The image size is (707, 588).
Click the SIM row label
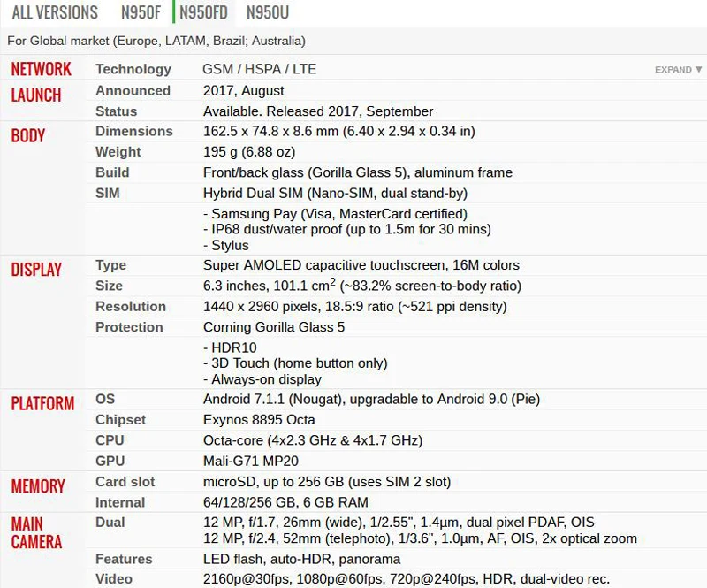click(x=108, y=193)
